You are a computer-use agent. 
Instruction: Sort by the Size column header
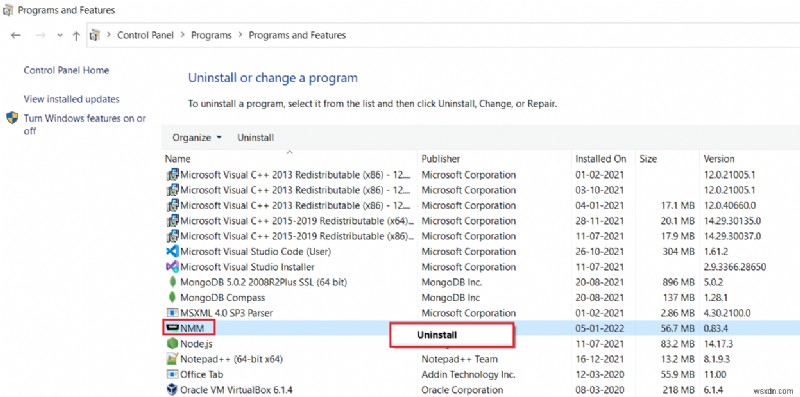[x=648, y=159]
